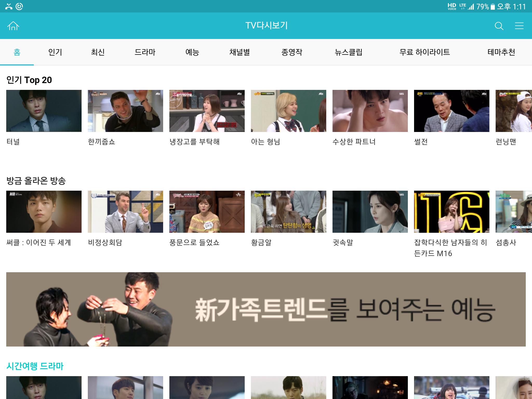Open the 섬총사 thumbnail

(x=514, y=212)
